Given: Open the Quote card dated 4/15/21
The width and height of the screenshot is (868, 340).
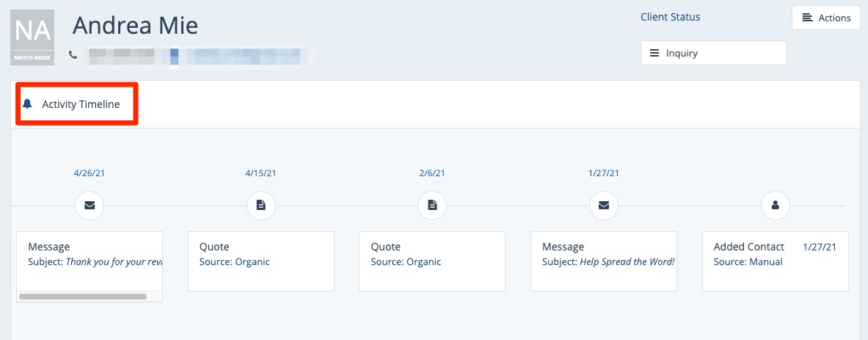Looking at the screenshot, I should click(x=260, y=261).
